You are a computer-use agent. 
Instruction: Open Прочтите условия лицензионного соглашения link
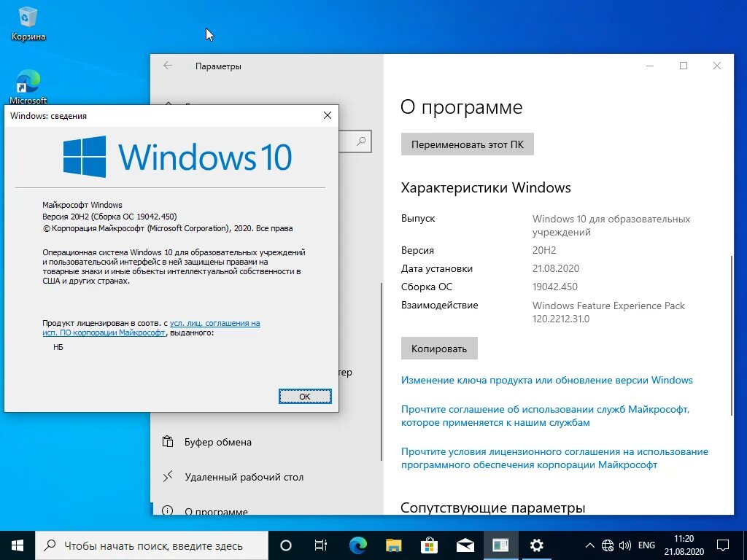click(x=554, y=458)
